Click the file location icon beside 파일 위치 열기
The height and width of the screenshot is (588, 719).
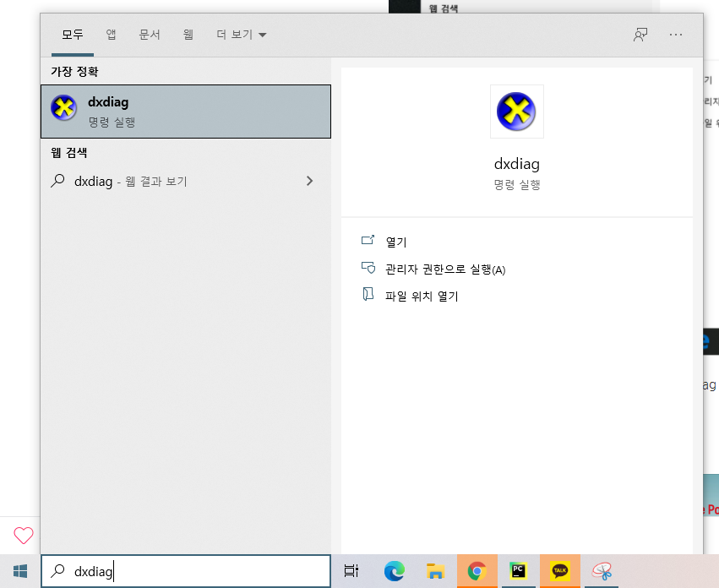tap(368, 294)
